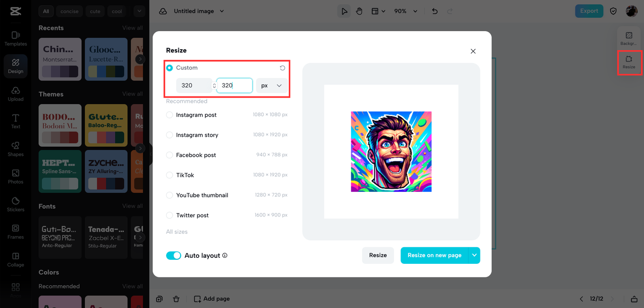
Task: Select the YouTube thumbnail radio option
Action: tap(170, 195)
